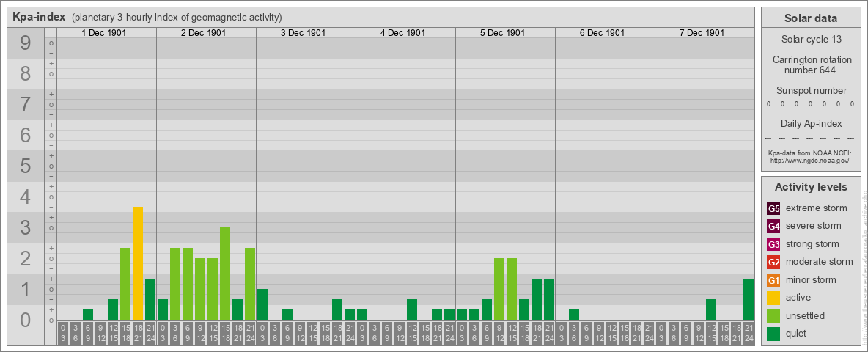868x352 pixels.
Task: Select the dark green quiet swatch
Action: click(x=773, y=334)
